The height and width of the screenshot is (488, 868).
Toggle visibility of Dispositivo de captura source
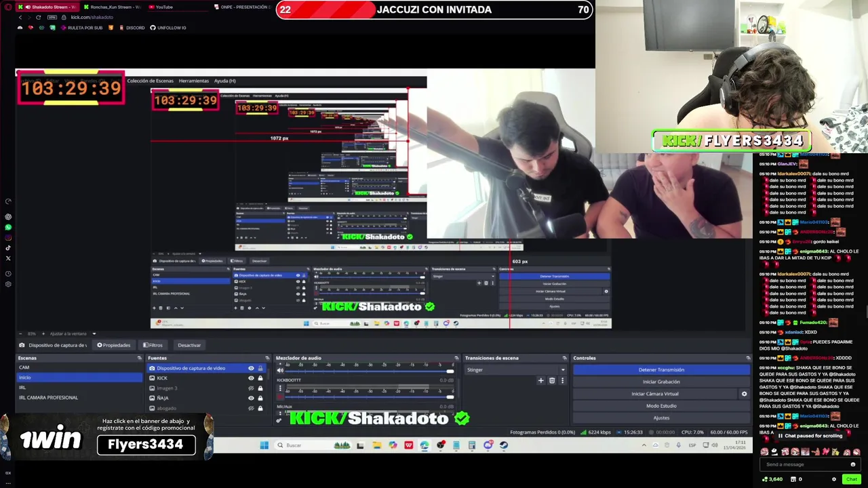click(251, 368)
